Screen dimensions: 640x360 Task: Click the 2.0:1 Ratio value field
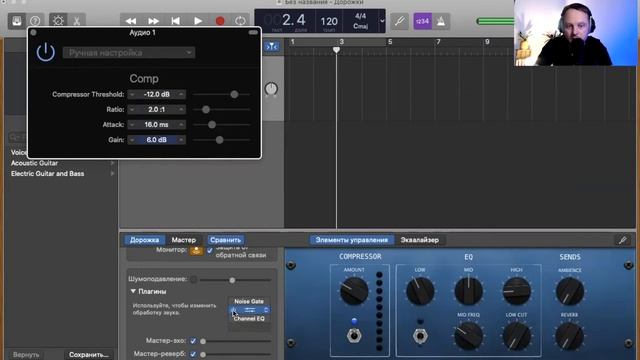coord(157,109)
